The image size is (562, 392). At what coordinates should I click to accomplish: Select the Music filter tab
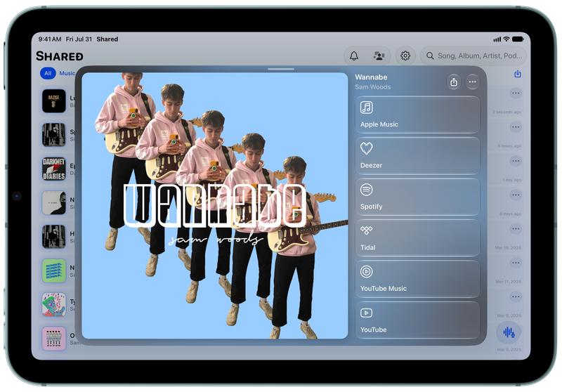(67, 73)
